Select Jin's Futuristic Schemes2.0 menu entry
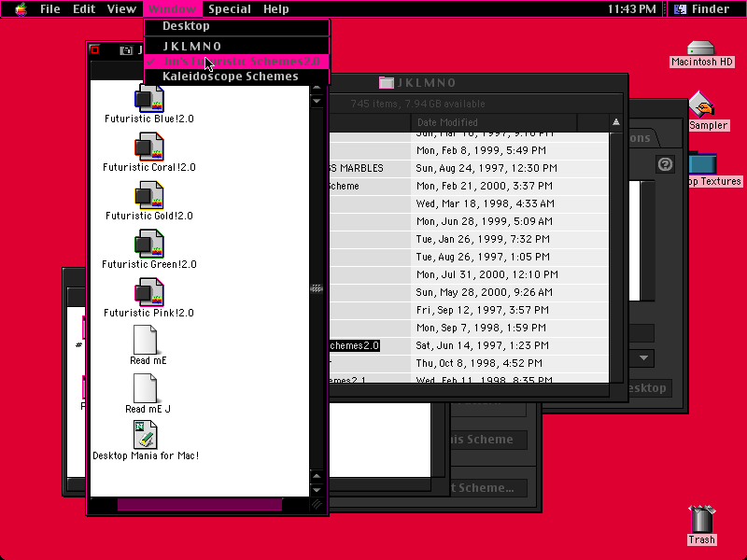The height and width of the screenshot is (560, 747). (236, 62)
